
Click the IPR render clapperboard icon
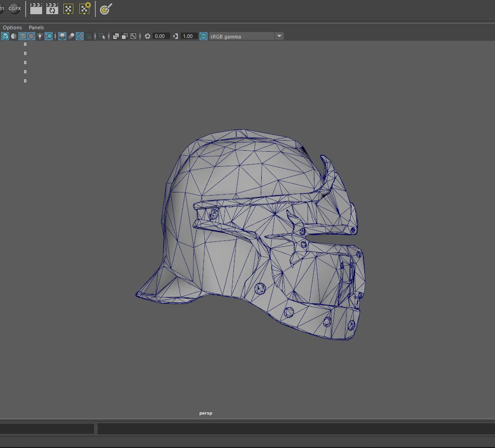coord(52,9)
